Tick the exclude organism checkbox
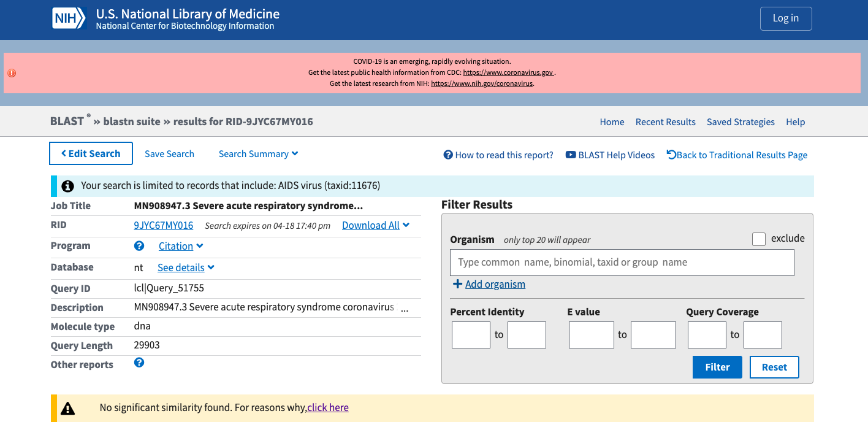Image resolution: width=868 pixels, height=446 pixels. point(759,239)
